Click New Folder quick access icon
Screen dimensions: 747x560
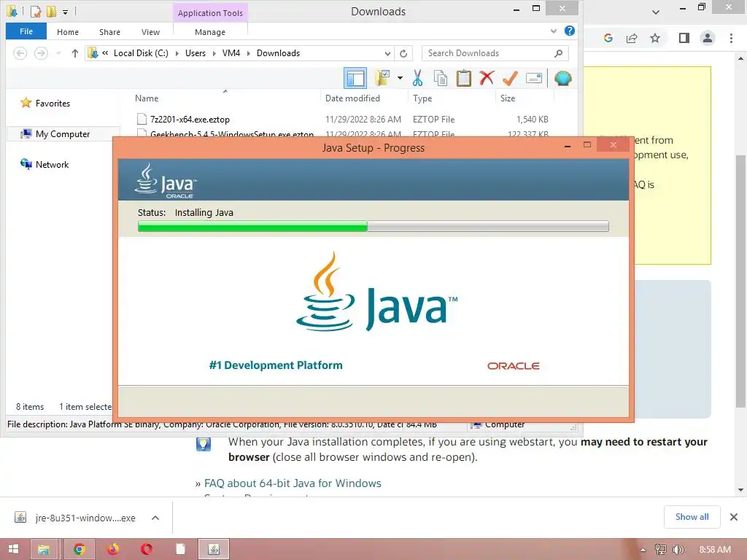click(51, 12)
